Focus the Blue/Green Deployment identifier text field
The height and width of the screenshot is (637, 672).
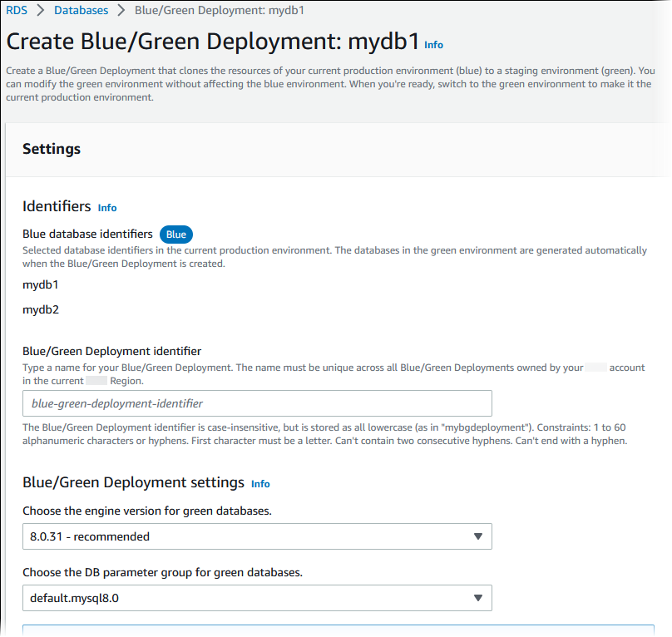(257, 403)
